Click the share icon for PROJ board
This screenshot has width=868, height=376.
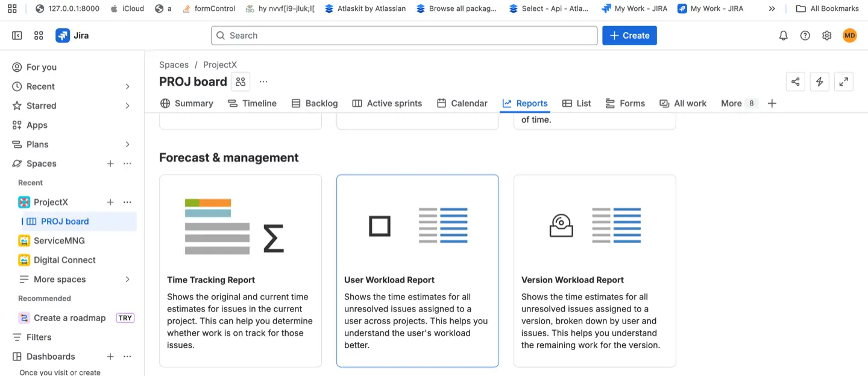795,81
